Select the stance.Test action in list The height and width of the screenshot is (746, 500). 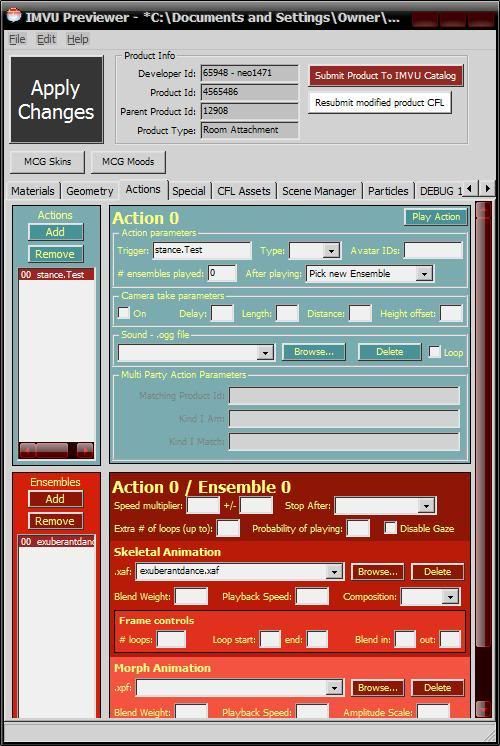pos(56,275)
